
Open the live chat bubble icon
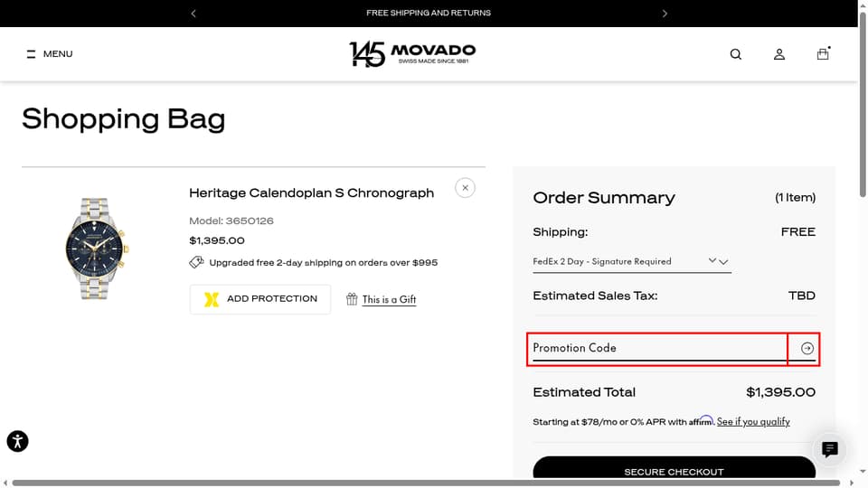point(829,449)
